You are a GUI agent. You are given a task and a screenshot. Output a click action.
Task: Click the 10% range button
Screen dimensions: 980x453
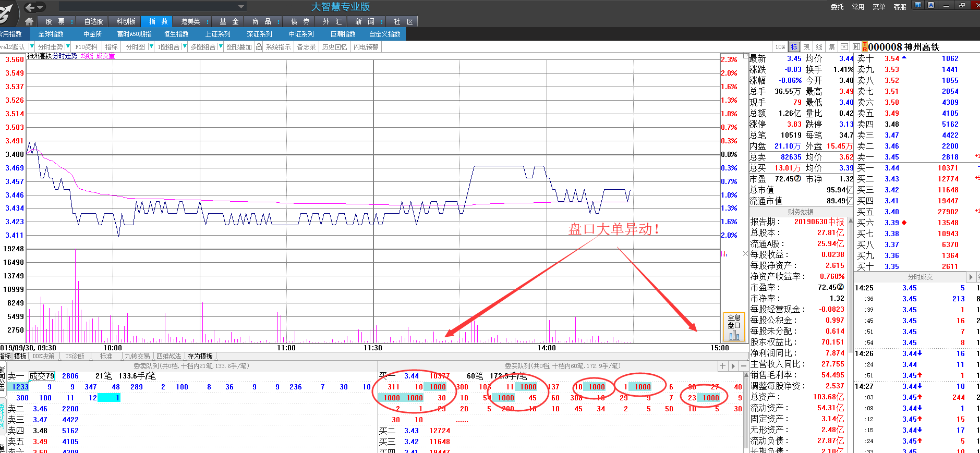[x=780, y=47]
